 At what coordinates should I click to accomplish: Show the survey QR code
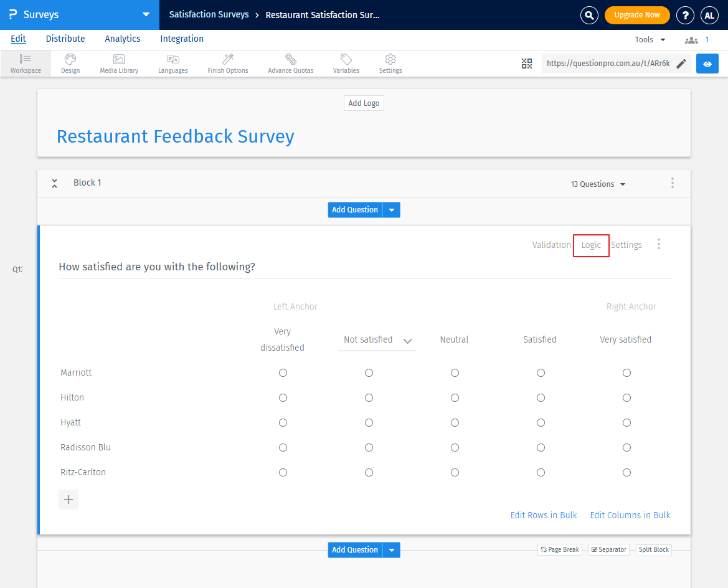pos(527,63)
